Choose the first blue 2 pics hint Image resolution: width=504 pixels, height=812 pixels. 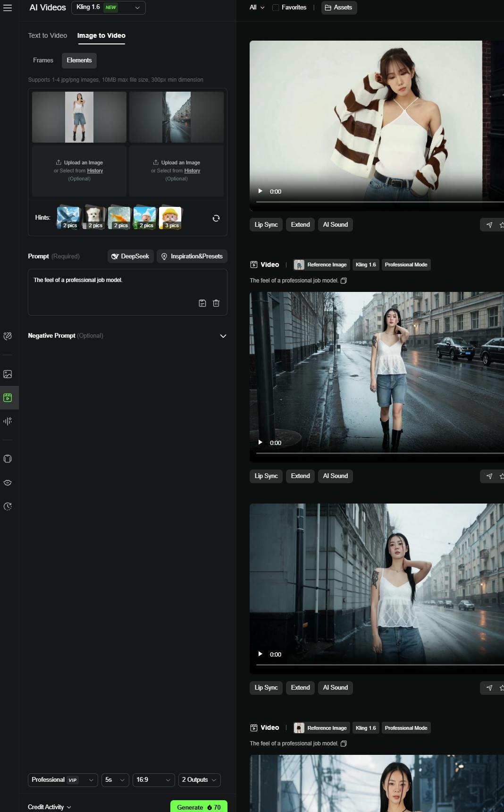point(68,218)
